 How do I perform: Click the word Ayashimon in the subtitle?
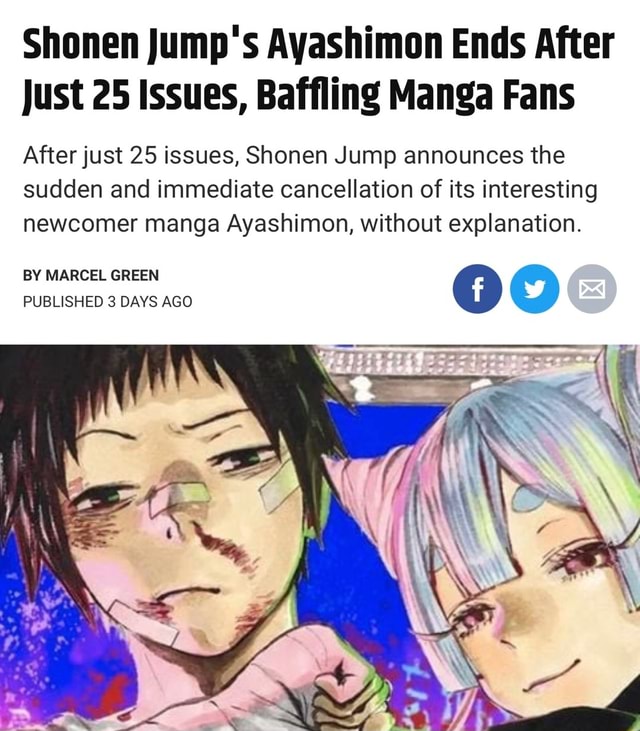pyautogui.click(x=288, y=224)
